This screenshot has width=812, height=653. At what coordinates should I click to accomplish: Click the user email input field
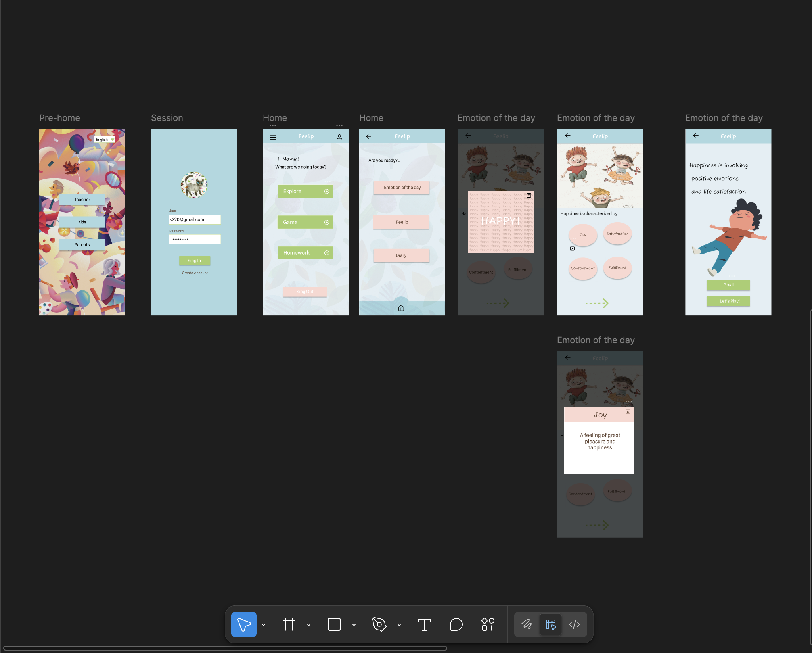tap(195, 219)
